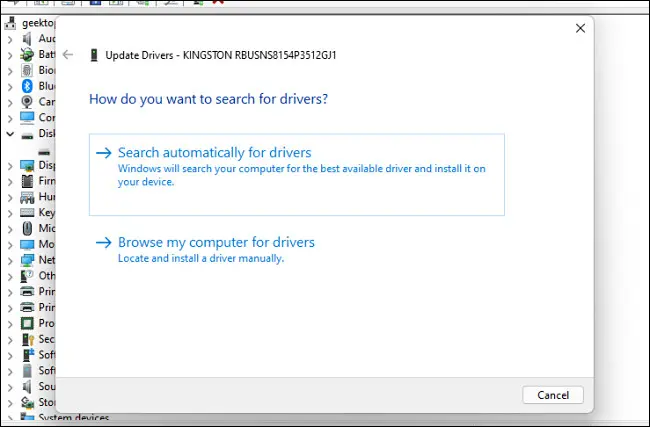
Task: Select the Network adapters icon
Action: coord(27,260)
